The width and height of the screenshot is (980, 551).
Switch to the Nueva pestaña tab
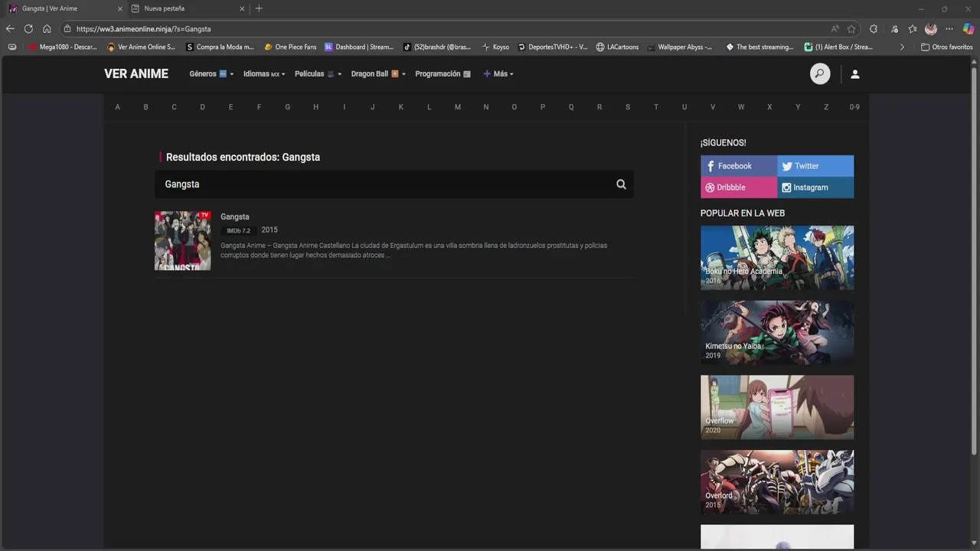click(188, 8)
